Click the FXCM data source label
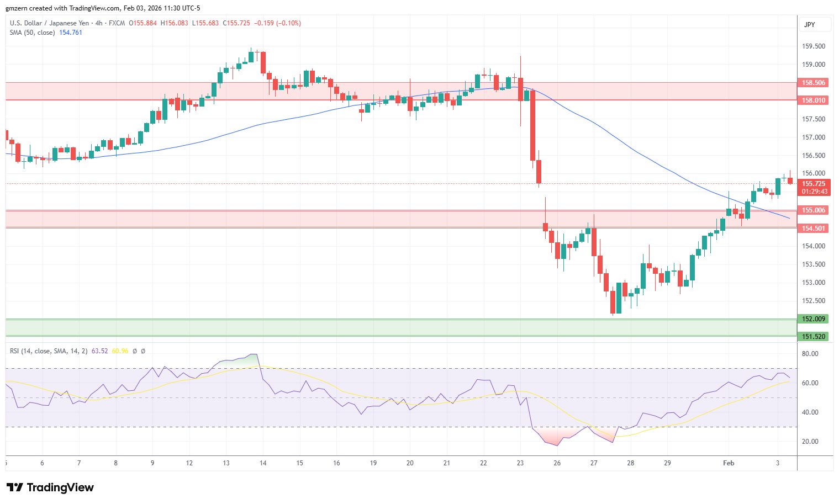The height and width of the screenshot is (504, 839). (117, 23)
